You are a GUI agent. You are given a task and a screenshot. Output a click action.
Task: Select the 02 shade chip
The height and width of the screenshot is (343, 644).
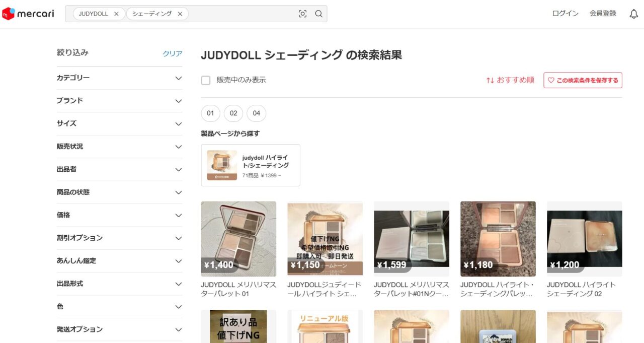[233, 113]
